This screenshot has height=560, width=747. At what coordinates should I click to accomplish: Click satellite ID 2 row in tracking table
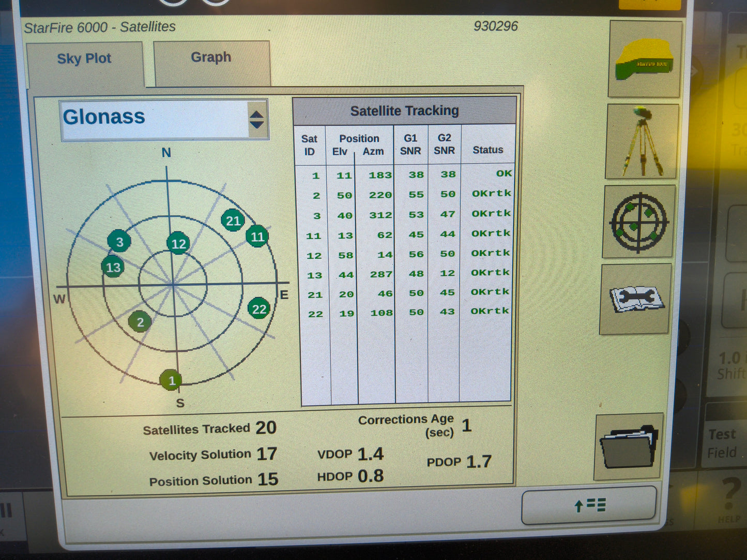[x=316, y=195]
